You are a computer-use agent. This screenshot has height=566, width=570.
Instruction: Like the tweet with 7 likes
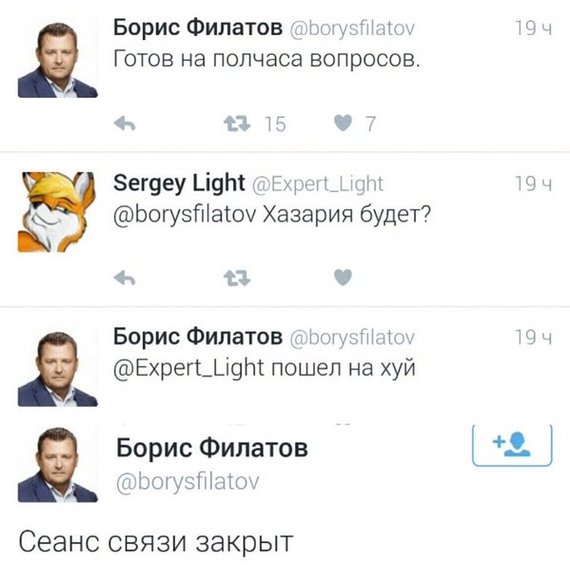point(343,123)
